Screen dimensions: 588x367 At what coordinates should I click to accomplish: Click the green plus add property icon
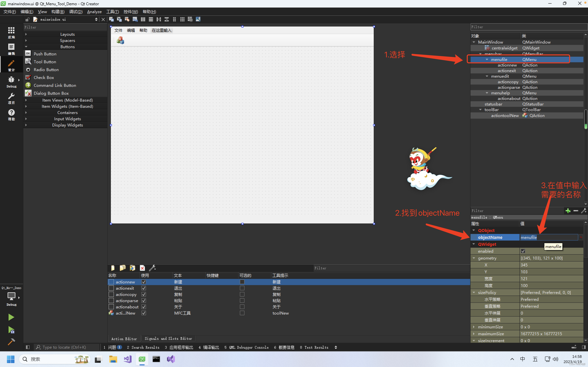click(x=568, y=211)
